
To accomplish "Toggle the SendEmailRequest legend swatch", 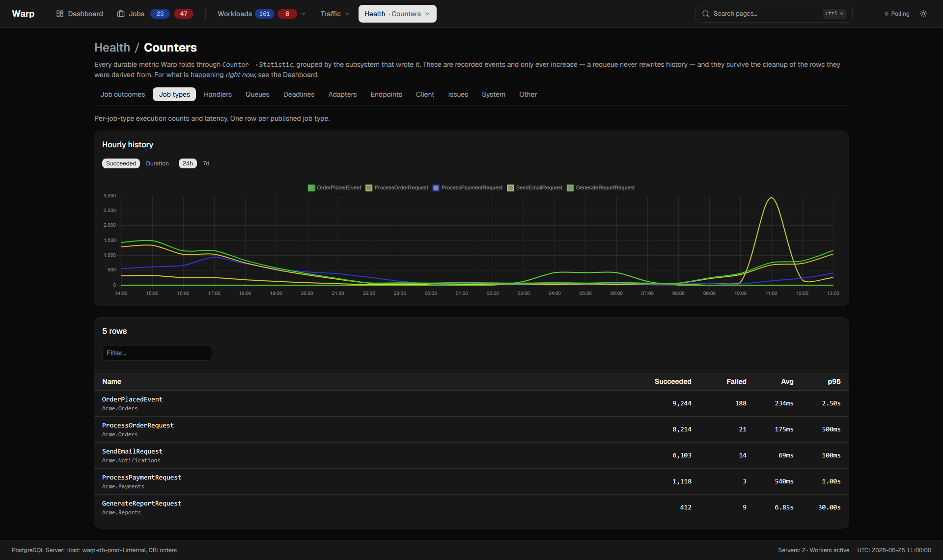I will [510, 188].
